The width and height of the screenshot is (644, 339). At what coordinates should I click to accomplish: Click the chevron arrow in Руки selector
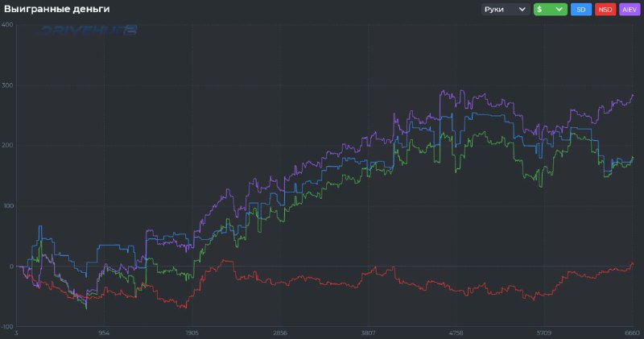click(522, 10)
